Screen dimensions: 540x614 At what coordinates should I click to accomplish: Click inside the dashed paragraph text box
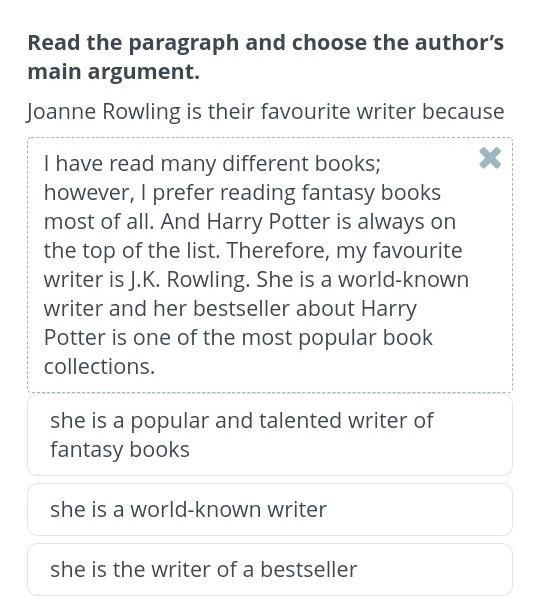click(270, 265)
